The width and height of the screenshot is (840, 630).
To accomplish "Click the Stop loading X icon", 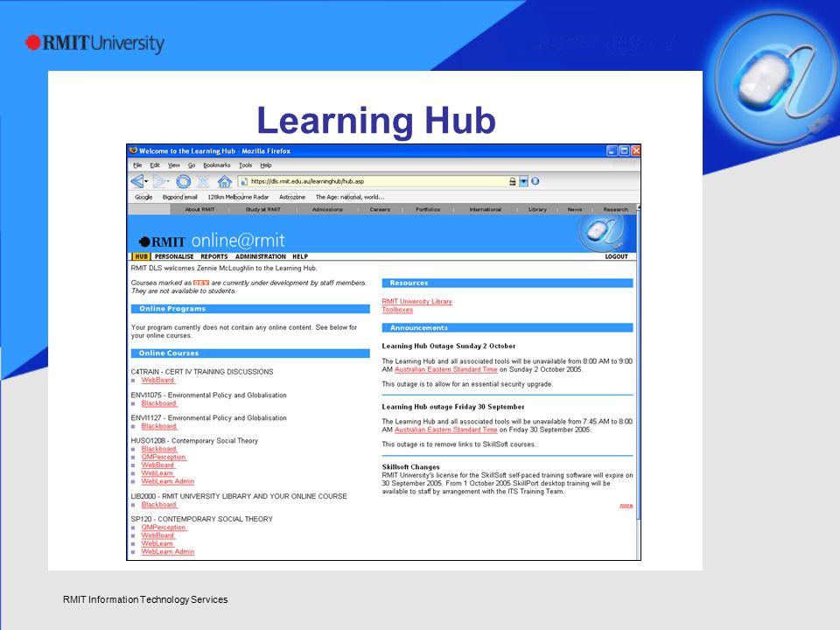I will tap(203, 181).
